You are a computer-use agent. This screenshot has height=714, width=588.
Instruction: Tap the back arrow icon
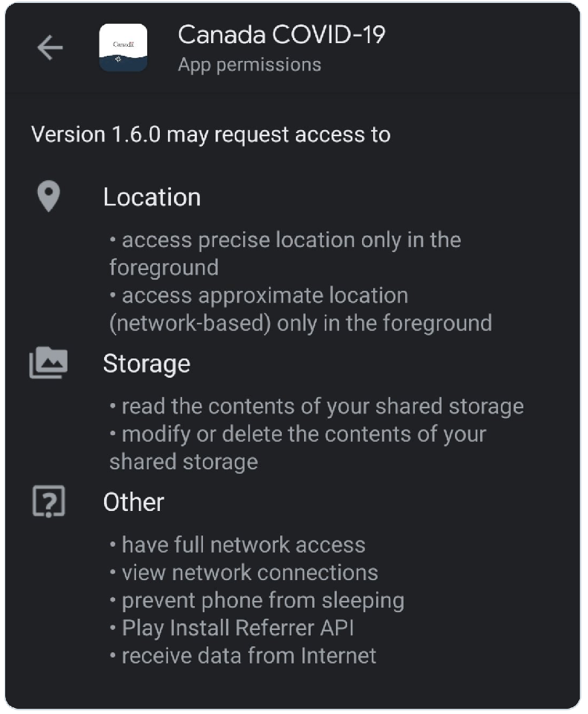click(50, 48)
